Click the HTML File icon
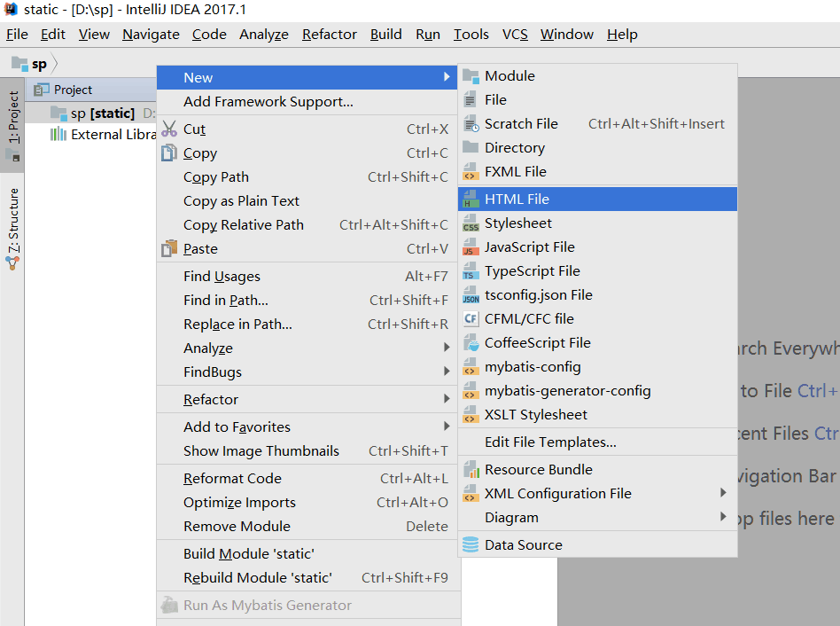 [x=471, y=200]
